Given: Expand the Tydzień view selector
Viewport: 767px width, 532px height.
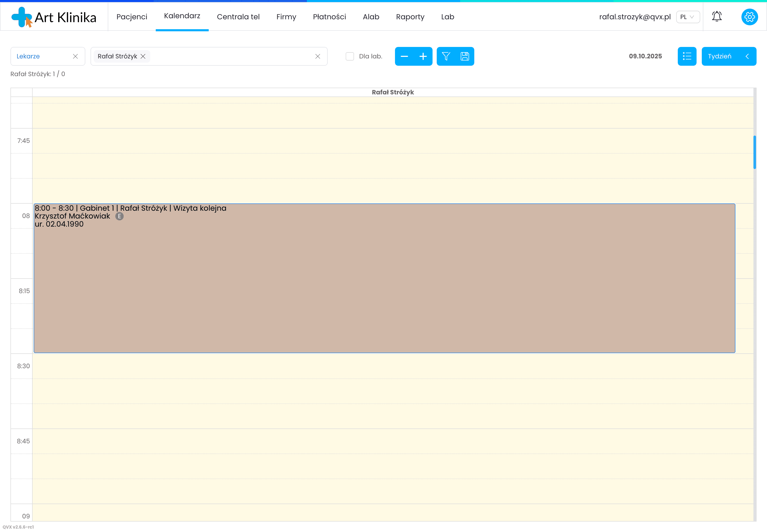Looking at the screenshot, I should point(729,56).
